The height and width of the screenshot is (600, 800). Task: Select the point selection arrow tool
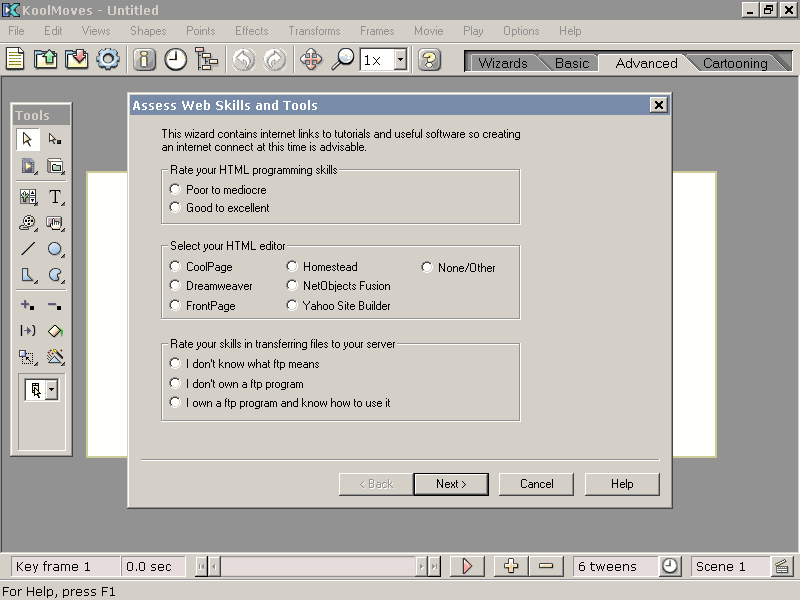(55, 139)
